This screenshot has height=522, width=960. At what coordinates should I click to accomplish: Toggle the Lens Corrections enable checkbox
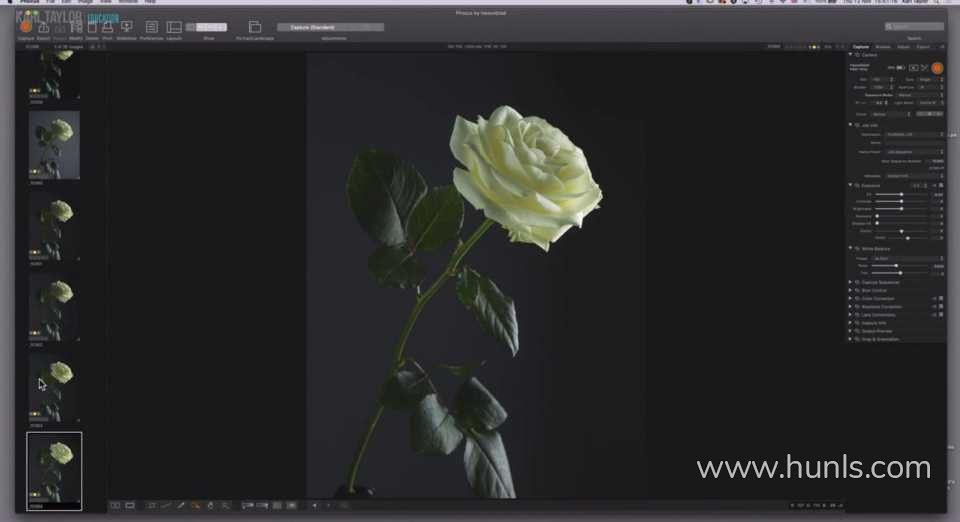tap(941, 315)
